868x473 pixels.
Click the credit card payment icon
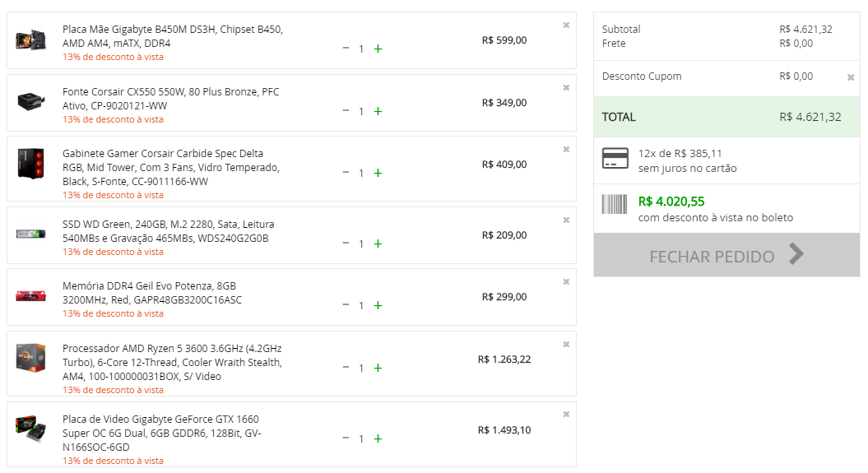pos(615,158)
